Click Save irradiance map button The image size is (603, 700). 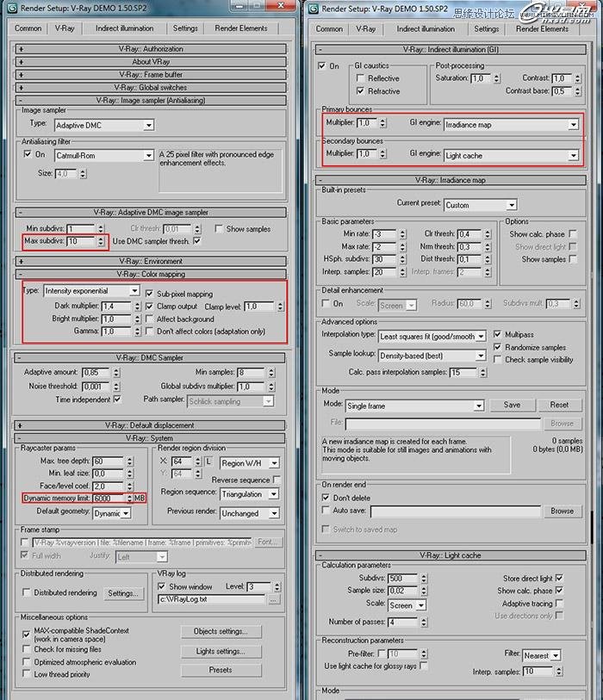tap(512, 405)
